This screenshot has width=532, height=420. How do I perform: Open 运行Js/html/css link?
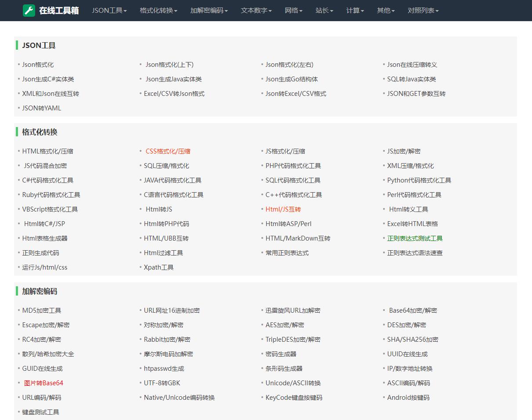45,267
